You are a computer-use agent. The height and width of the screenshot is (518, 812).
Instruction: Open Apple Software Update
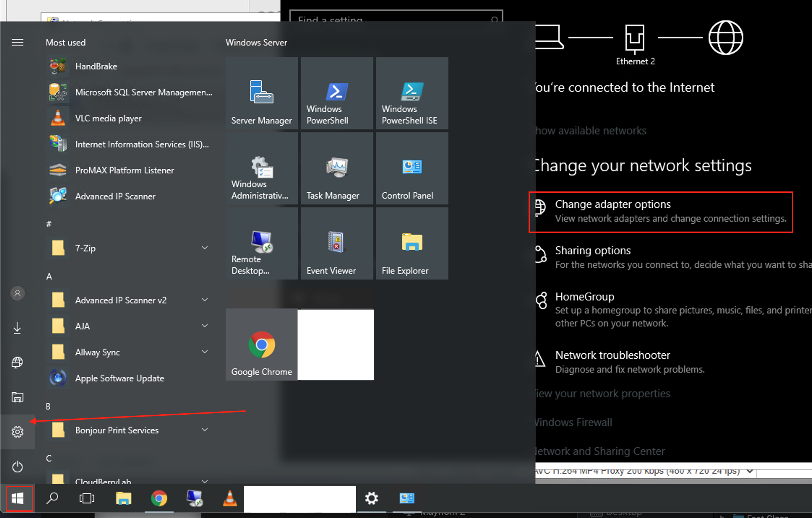pos(130,379)
